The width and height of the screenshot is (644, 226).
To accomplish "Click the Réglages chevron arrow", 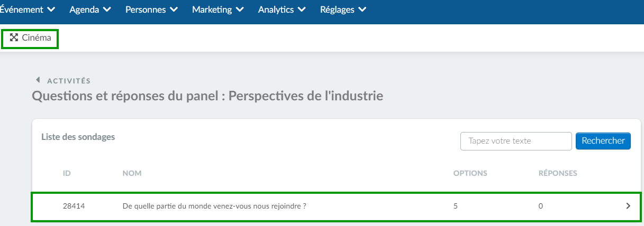I will (x=362, y=10).
